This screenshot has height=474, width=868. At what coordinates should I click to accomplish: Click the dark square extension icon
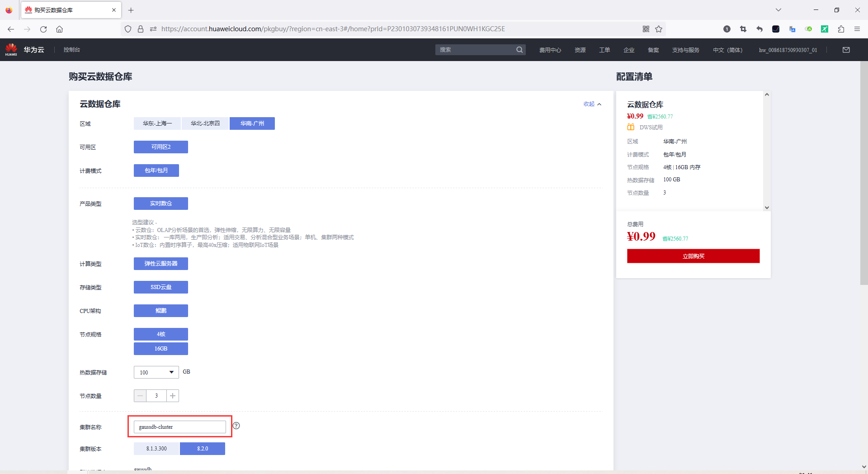pos(776,29)
